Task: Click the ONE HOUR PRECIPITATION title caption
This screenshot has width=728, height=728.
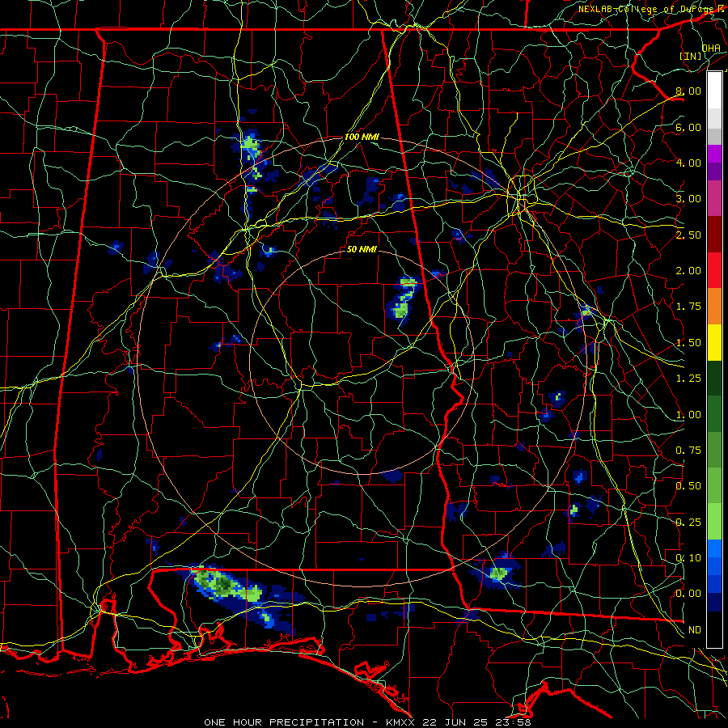Action: tap(367, 722)
